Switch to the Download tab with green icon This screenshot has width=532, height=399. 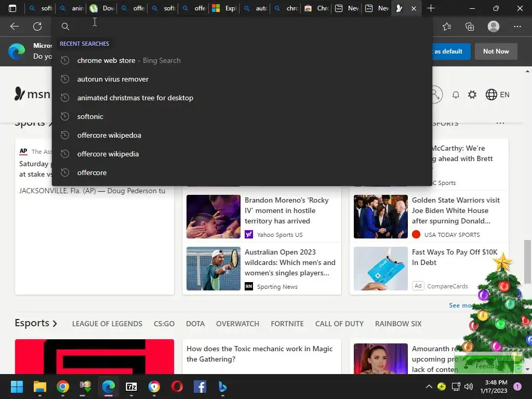102,8
